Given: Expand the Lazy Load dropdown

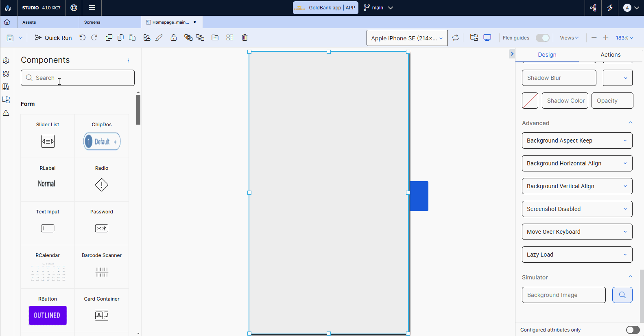Looking at the screenshot, I should click(577, 255).
